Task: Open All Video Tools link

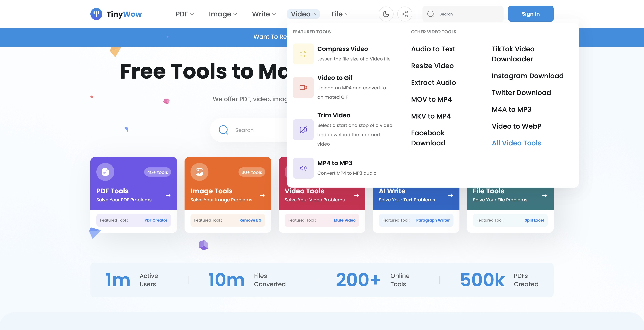Action: point(516,143)
